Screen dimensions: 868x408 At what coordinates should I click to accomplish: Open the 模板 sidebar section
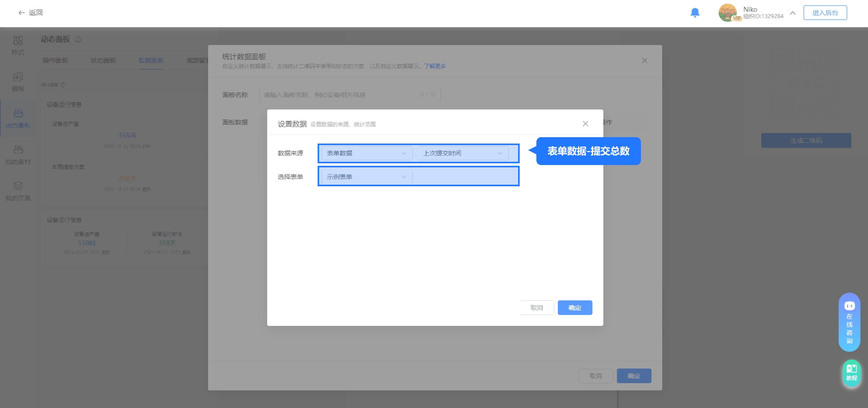18,82
